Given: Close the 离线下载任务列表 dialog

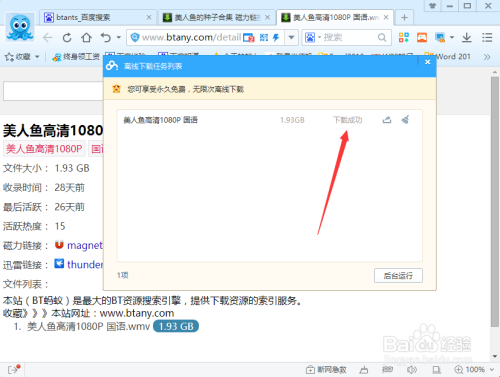Looking at the screenshot, I should (x=428, y=62).
